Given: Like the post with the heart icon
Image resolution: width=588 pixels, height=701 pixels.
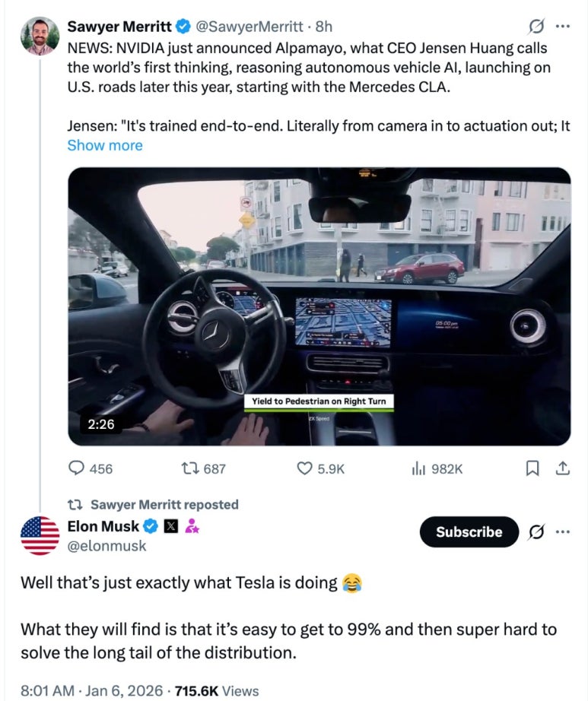Looking at the screenshot, I should (305, 468).
